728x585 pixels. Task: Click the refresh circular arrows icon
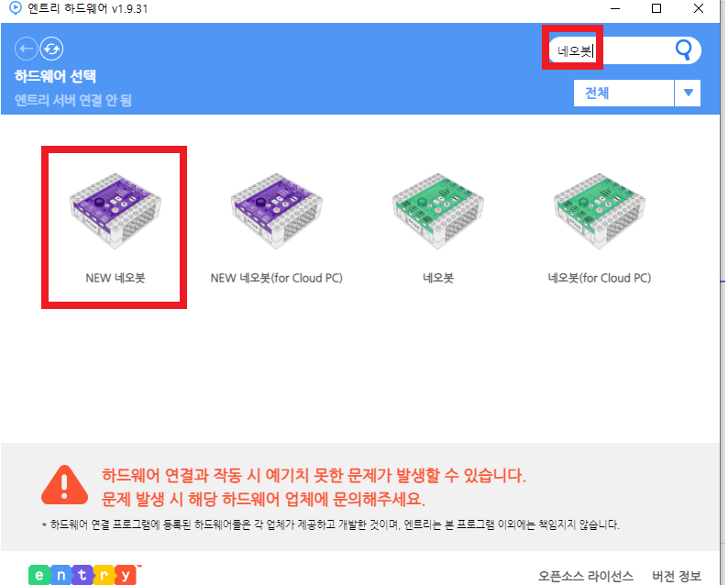(x=51, y=49)
